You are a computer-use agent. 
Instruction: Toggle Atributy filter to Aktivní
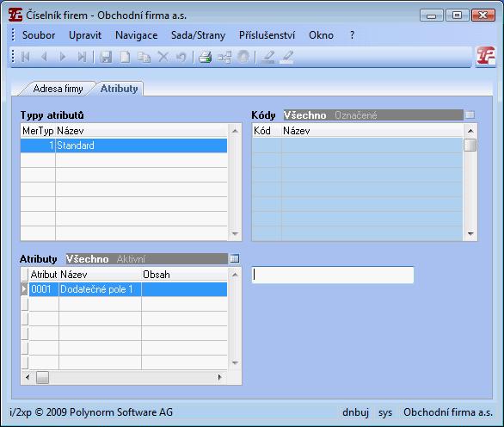click(131, 259)
